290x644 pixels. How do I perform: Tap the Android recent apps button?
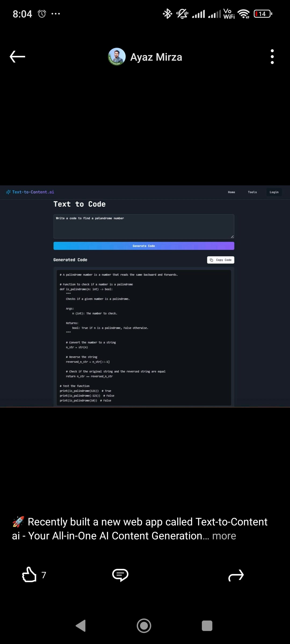[207, 626]
